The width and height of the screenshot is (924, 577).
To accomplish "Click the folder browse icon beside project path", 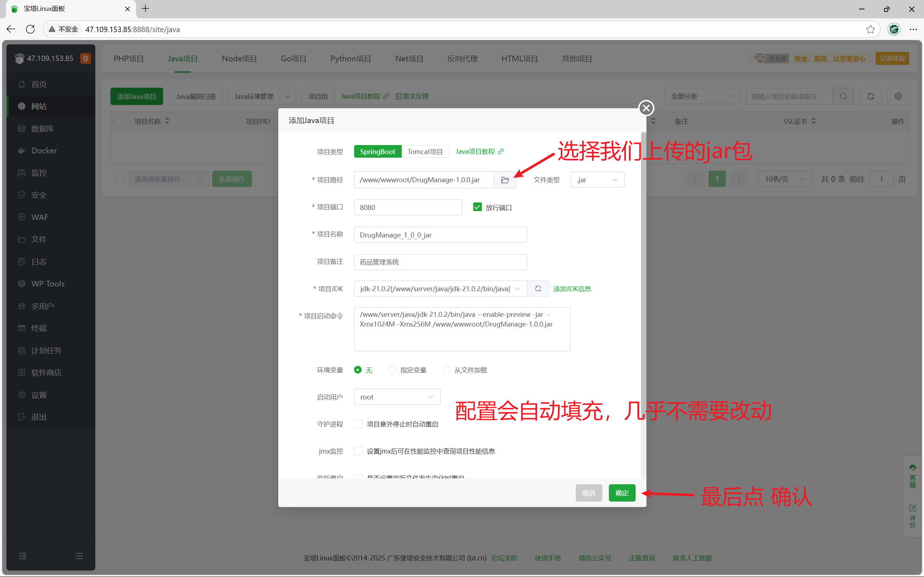I will [505, 179].
